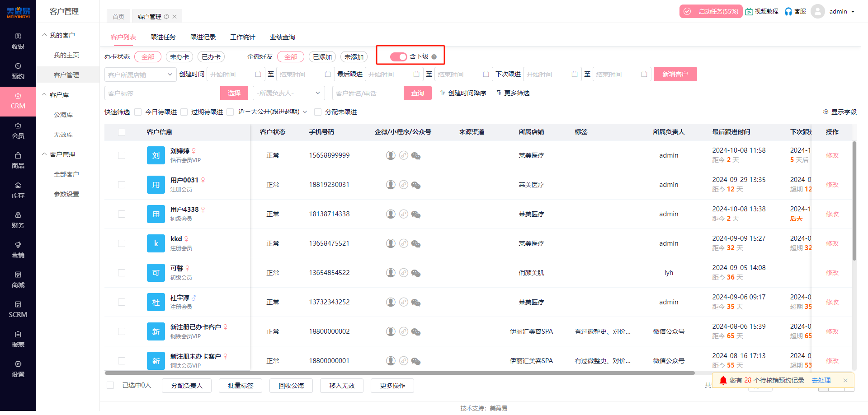
Task: Open the 设置 (settings) sidebar module
Action: pyautogui.click(x=18, y=369)
